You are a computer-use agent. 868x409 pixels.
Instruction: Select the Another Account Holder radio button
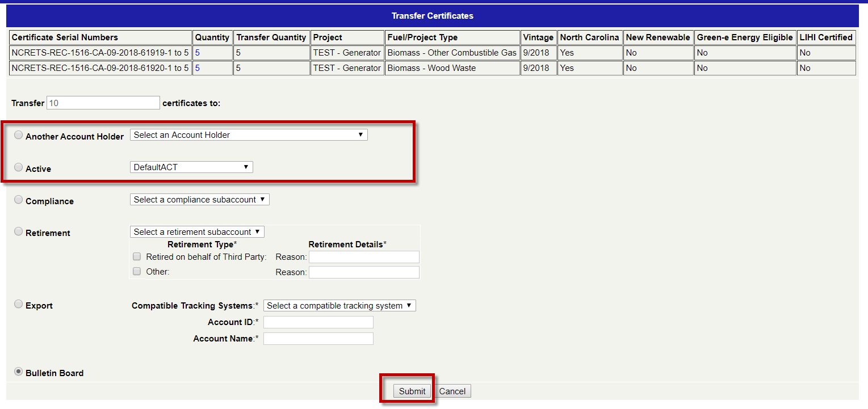click(19, 136)
